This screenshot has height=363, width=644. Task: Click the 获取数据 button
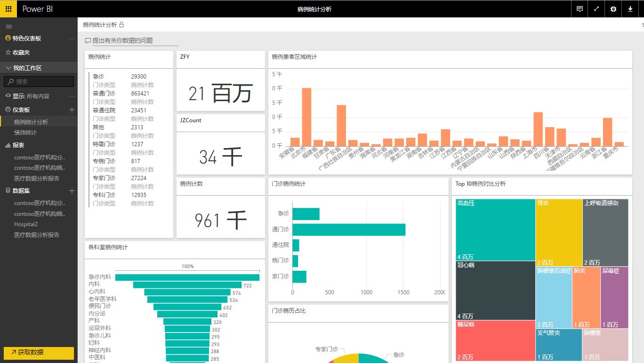(39, 352)
